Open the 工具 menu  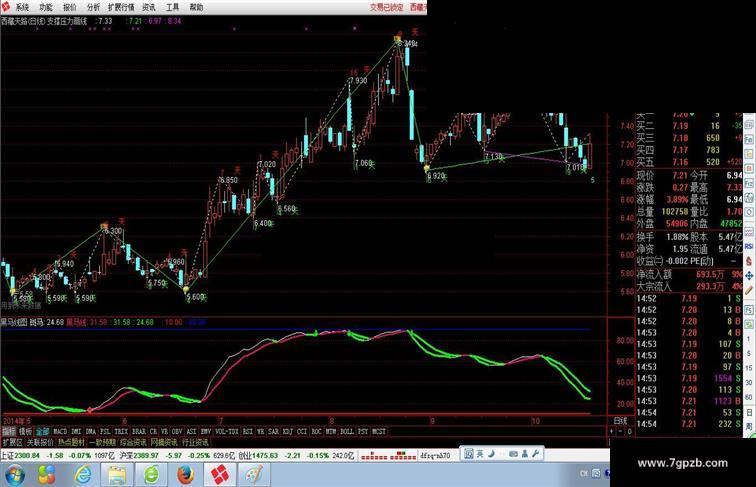[x=173, y=7]
